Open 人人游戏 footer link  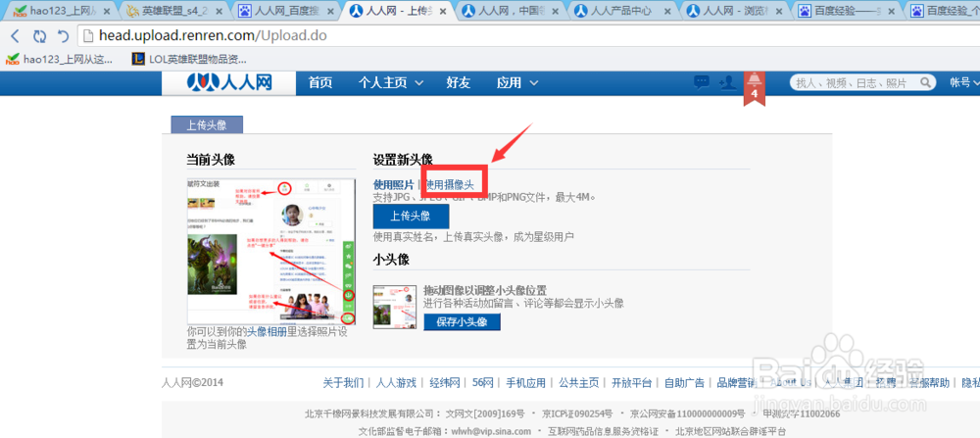(x=396, y=383)
